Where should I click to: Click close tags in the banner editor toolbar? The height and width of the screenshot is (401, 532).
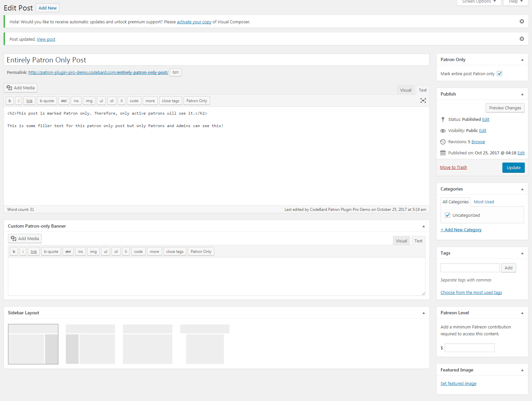(x=175, y=251)
